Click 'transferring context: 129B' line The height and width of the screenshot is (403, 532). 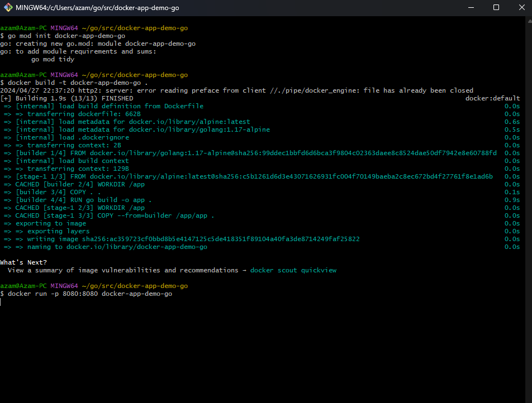(66, 169)
